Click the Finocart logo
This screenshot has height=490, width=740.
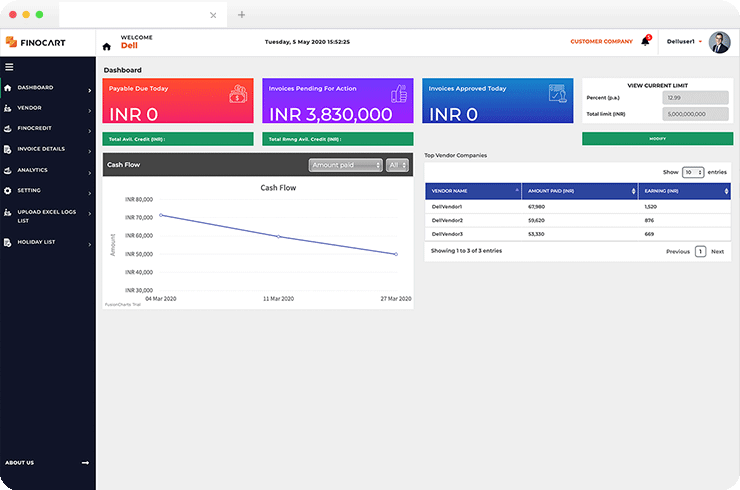coord(36,42)
